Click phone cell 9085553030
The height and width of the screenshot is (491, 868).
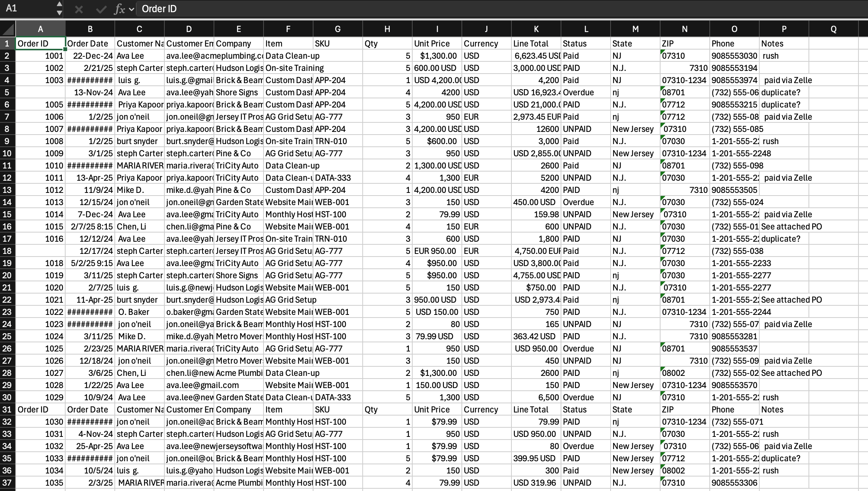coord(735,56)
